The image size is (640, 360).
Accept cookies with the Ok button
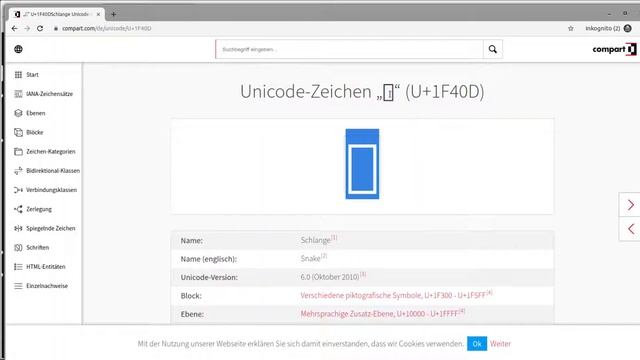(477, 344)
